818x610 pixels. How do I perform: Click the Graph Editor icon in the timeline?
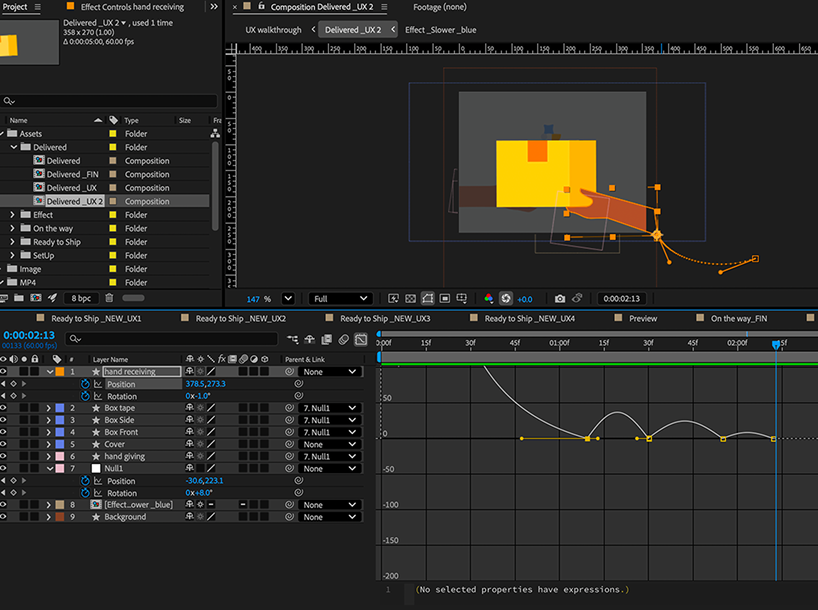pyautogui.click(x=360, y=339)
